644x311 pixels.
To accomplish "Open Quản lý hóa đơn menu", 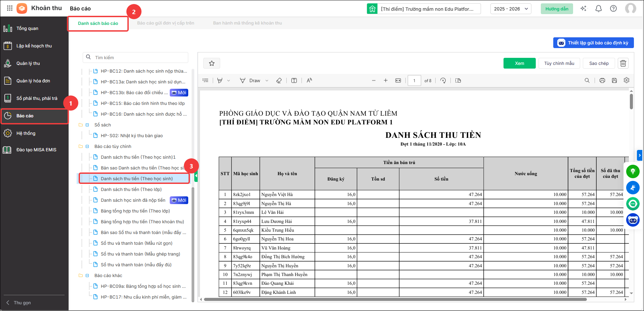I will (34, 81).
